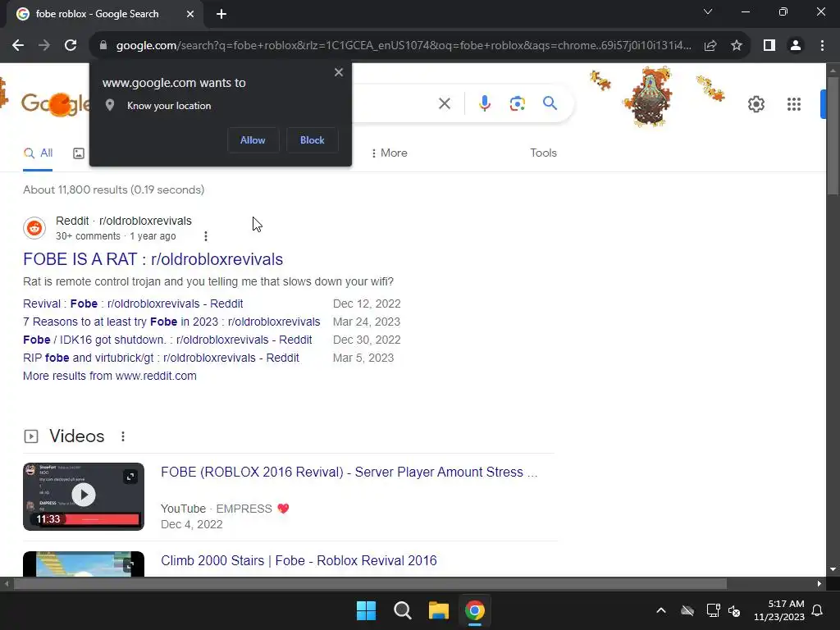Screen dimensions: 840x630
Task: Open the Windows Start menu
Action: (367, 610)
